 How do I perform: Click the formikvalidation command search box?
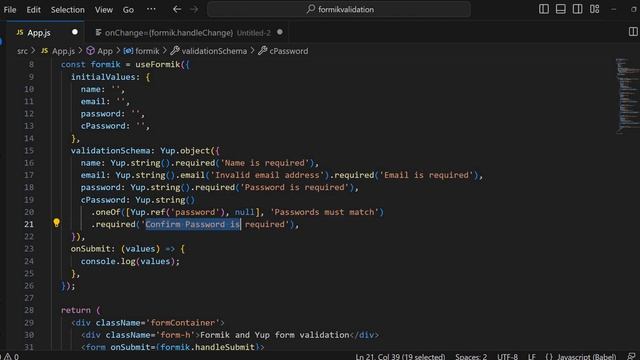coord(339,9)
